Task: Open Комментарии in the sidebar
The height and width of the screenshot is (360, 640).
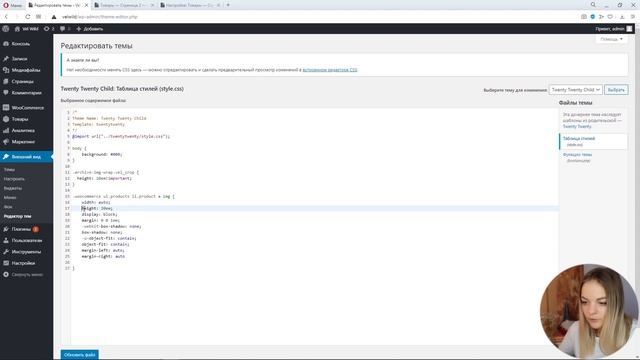Action: [x=27, y=93]
